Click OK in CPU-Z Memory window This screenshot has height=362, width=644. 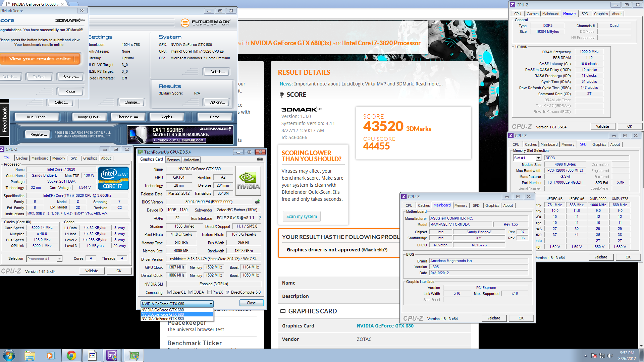[630, 126]
